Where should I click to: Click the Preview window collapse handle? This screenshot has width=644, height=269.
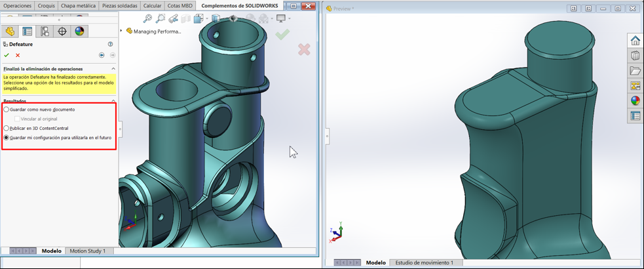pos(328,136)
